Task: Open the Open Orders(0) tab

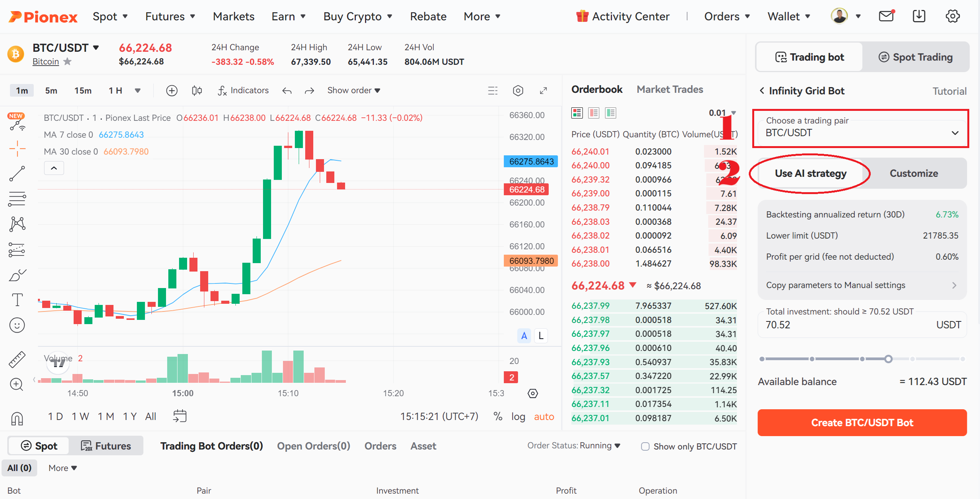Action: point(313,446)
